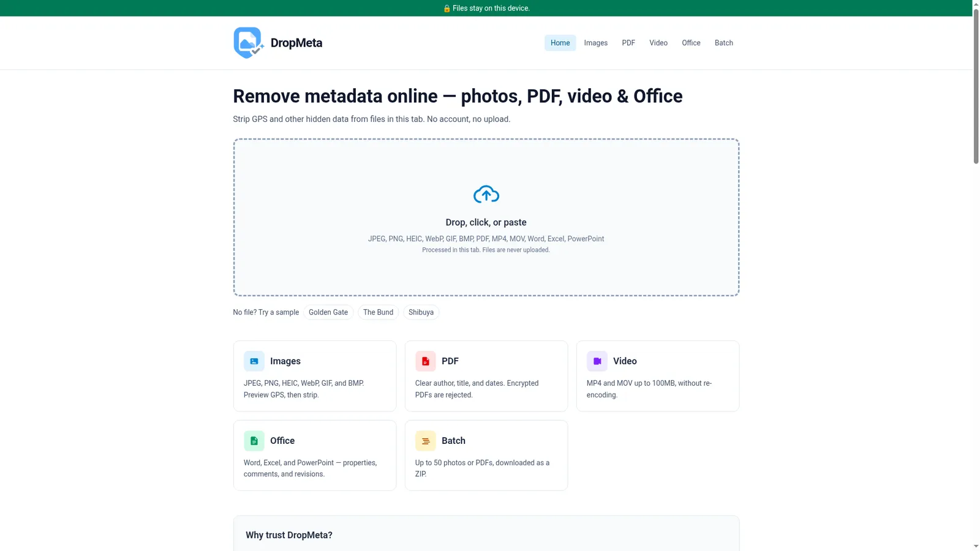The image size is (980, 551).
Task: Click 'Strip GPS and other hidden data' subtitle
Action: 371,119
